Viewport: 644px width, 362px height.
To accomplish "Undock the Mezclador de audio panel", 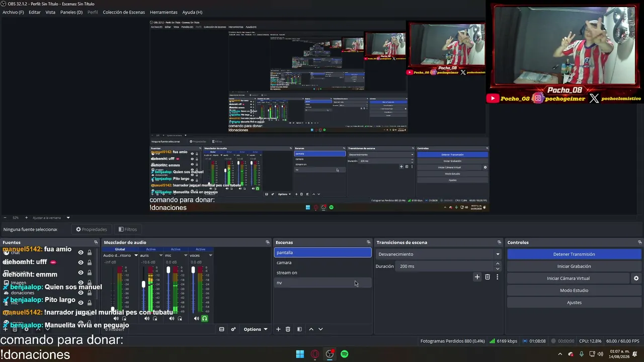I will pyautogui.click(x=268, y=242).
